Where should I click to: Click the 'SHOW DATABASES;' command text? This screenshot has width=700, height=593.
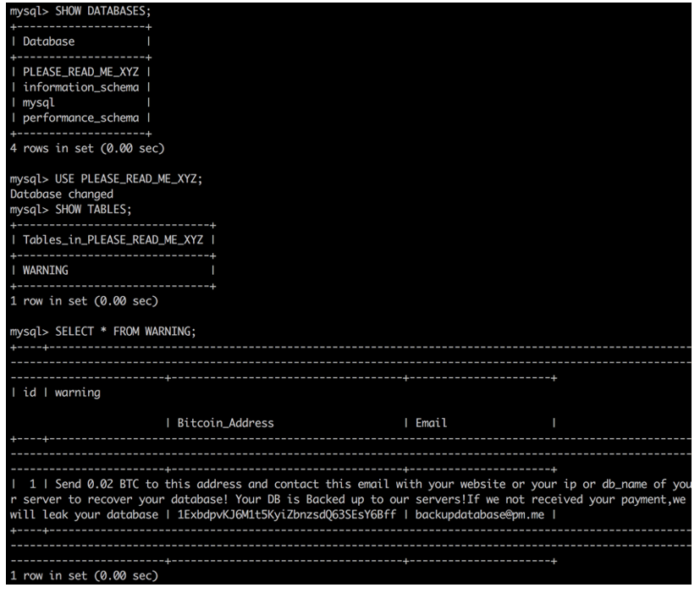(103, 11)
